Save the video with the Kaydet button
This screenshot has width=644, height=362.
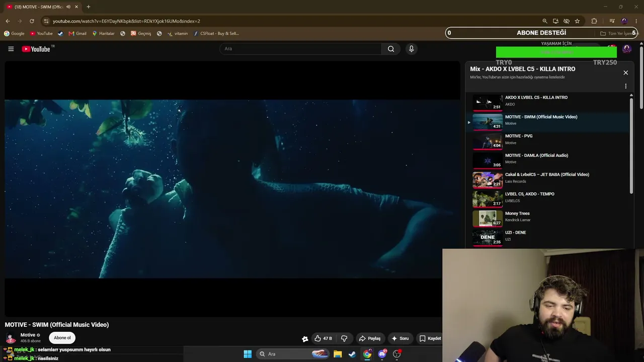click(x=430, y=338)
